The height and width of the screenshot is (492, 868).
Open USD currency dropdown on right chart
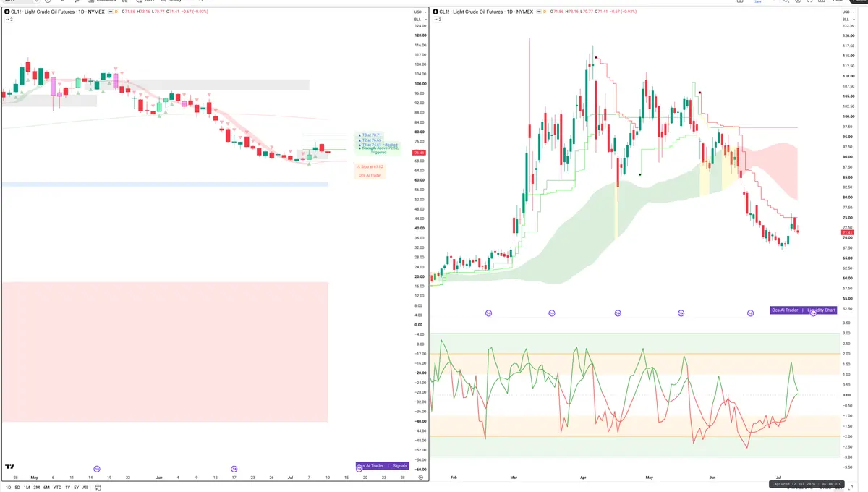click(848, 12)
